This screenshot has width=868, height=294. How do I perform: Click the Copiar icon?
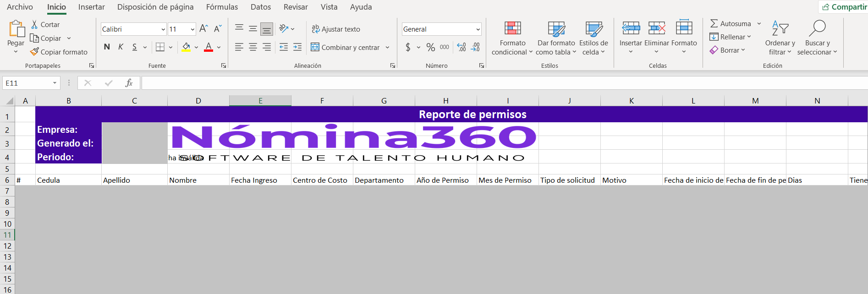[x=34, y=38]
